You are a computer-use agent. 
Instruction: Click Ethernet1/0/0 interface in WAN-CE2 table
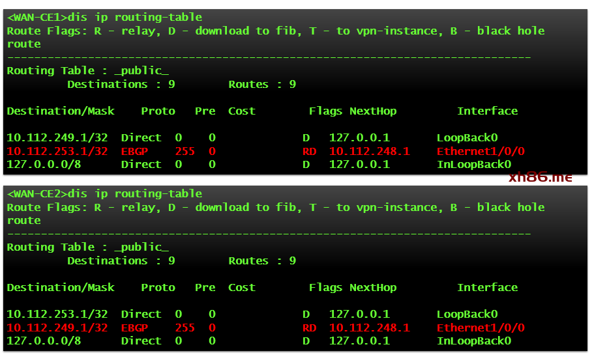click(x=481, y=328)
